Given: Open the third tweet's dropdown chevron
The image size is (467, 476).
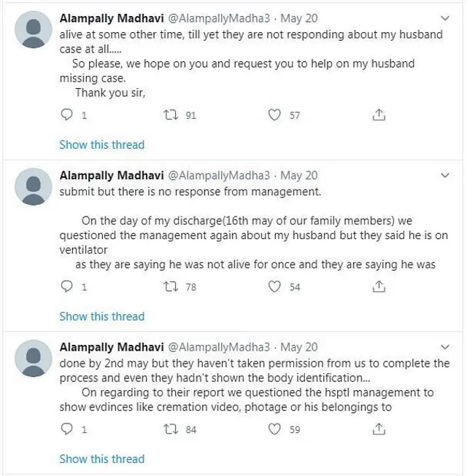Looking at the screenshot, I should click(x=446, y=348).
